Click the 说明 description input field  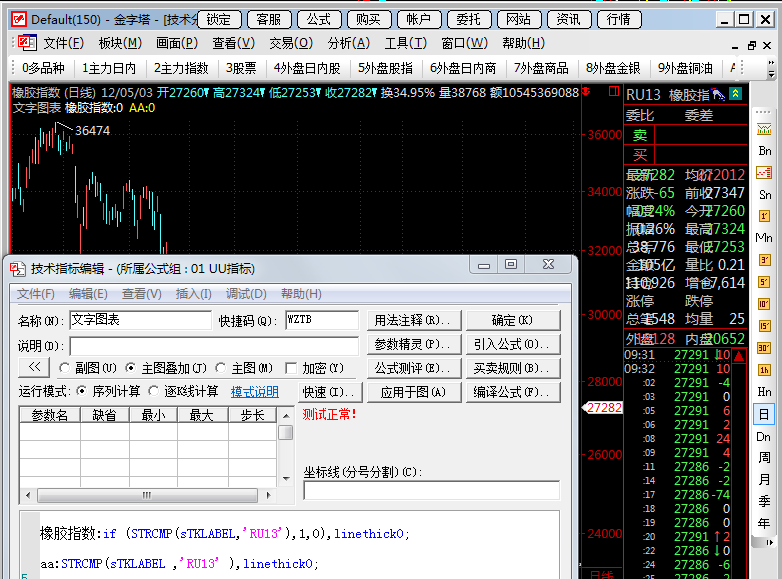click(x=215, y=345)
